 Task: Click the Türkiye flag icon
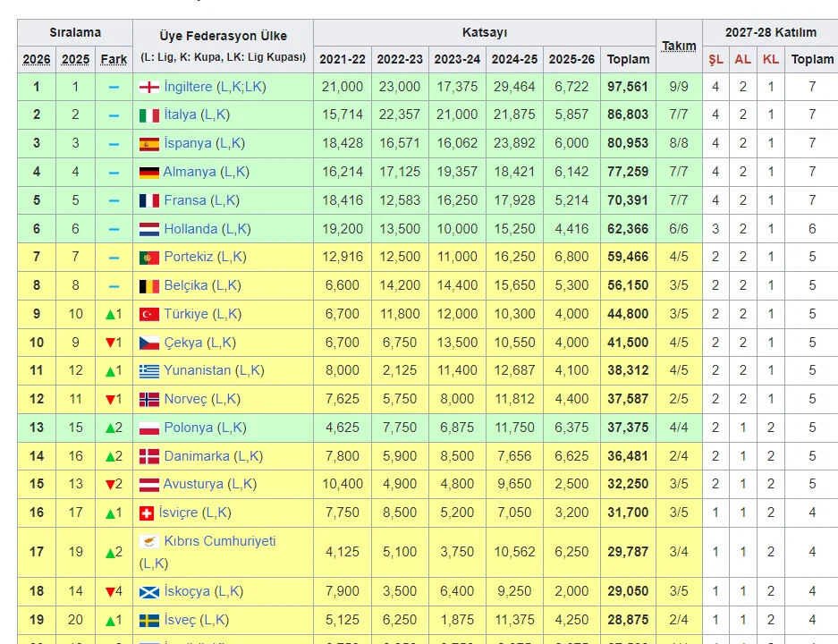[x=148, y=315]
